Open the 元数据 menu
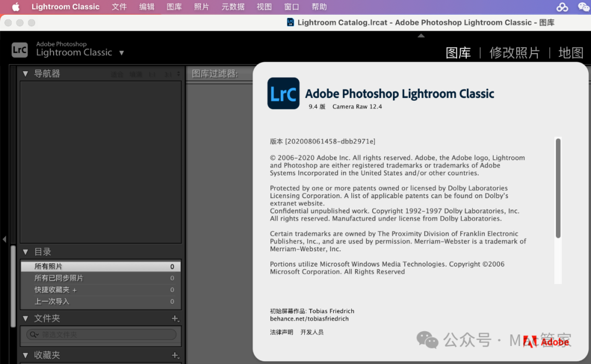Image resolution: width=591 pixels, height=364 pixels. [233, 7]
